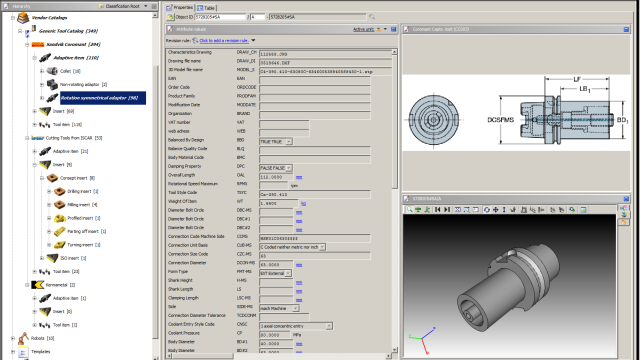Click the Tool Style Code input field

point(315,194)
